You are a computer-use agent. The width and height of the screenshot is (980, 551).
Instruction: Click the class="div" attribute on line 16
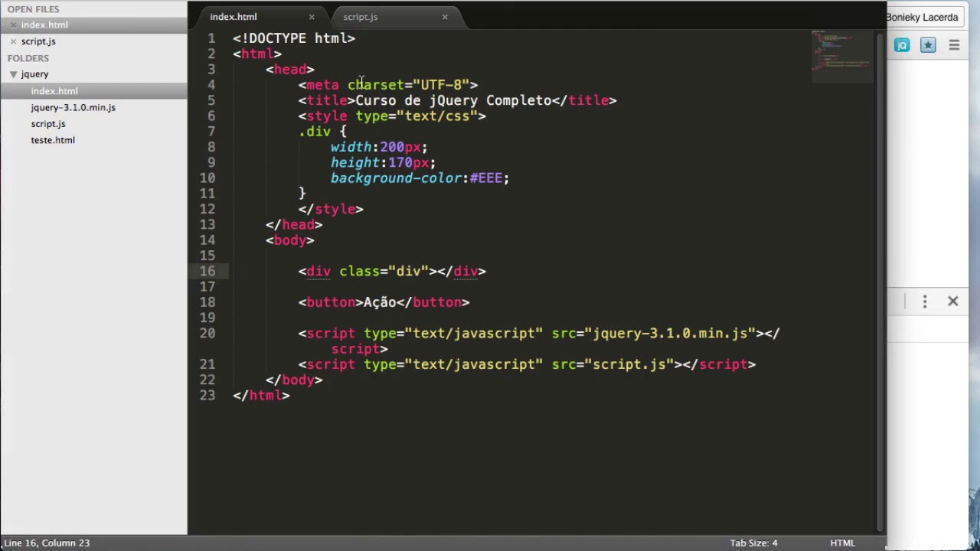(x=384, y=271)
